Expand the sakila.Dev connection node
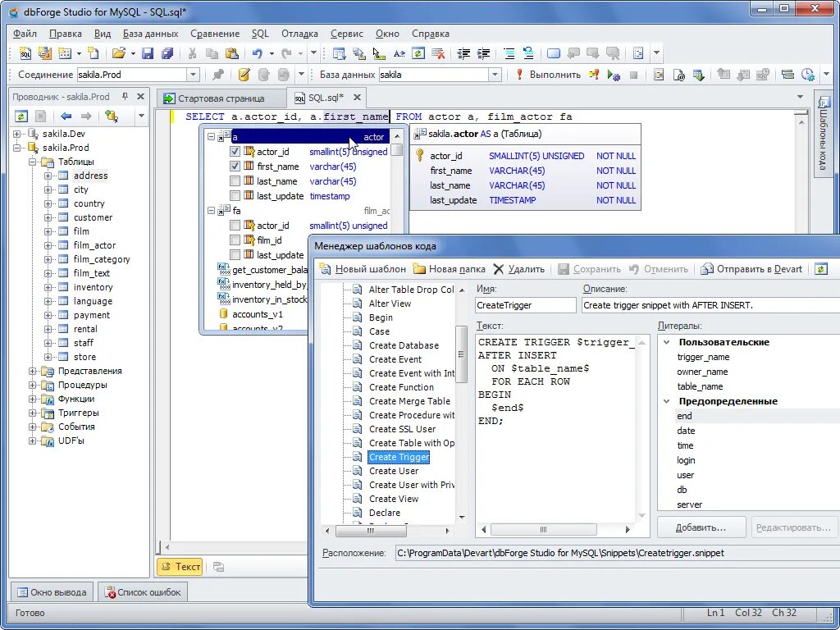This screenshot has width=840, height=630. coord(17,134)
